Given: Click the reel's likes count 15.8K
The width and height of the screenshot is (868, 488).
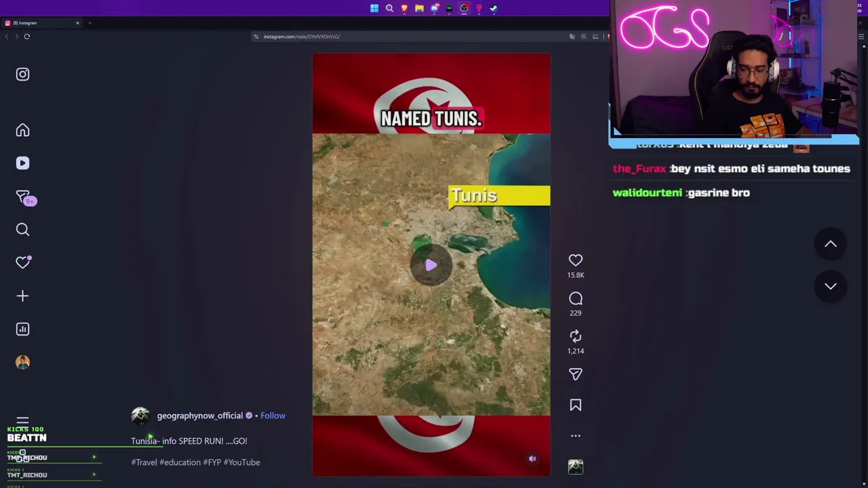Looking at the screenshot, I should coord(576,275).
